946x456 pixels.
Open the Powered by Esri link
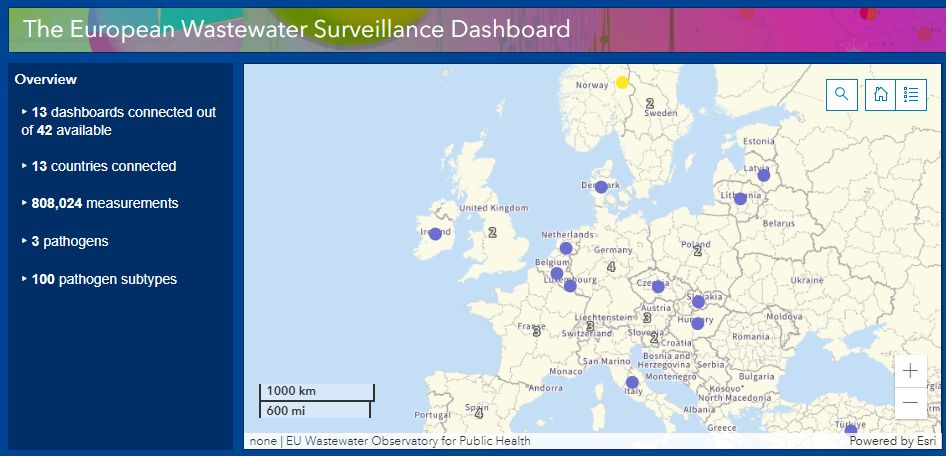tap(893, 441)
